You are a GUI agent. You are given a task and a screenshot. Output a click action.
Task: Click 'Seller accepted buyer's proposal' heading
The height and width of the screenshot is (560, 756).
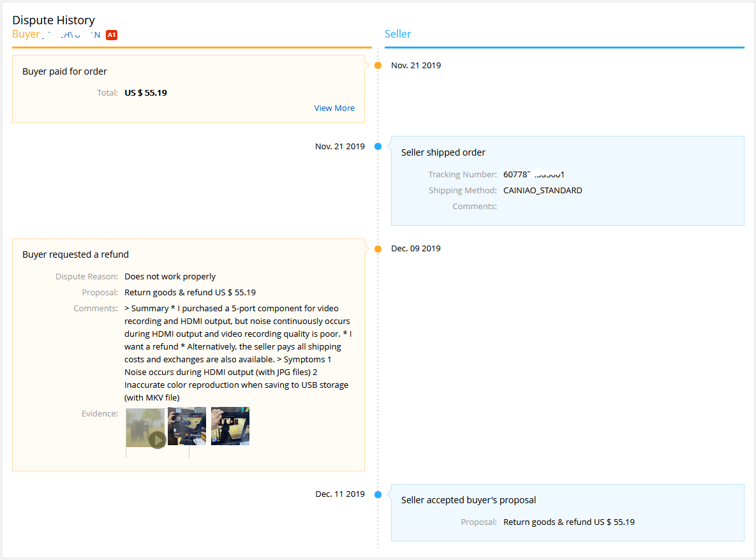[468, 500]
